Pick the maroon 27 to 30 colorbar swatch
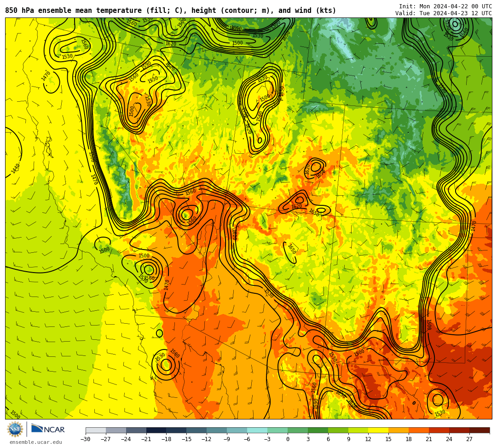Image resolution: width=497 pixels, height=448 pixels. click(x=480, y=430)
